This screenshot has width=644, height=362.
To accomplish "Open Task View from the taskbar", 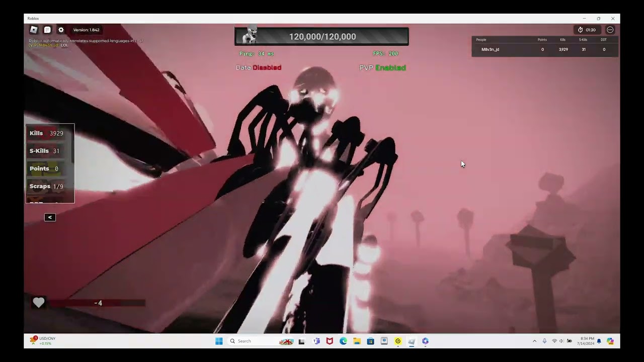I will [302, 341].
